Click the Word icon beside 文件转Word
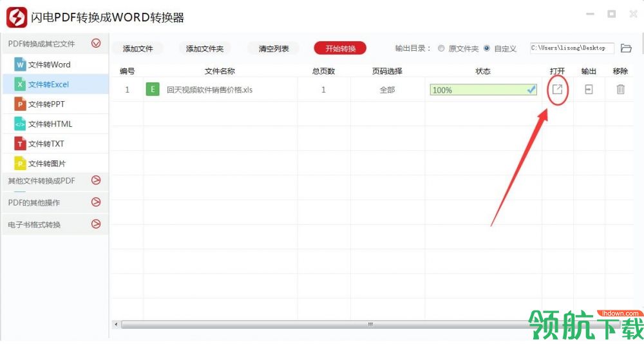Viewport: 644px width, 344px height. point(20,64)
